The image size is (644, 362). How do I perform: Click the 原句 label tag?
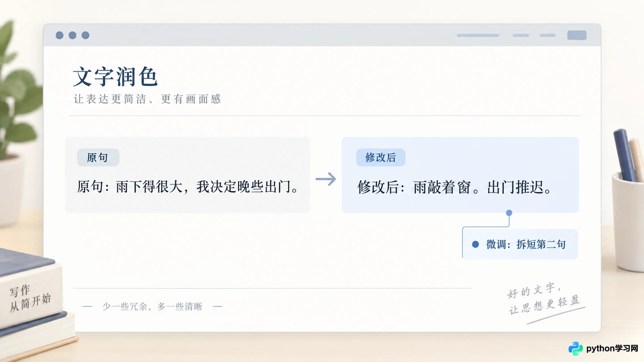point(98,157)
